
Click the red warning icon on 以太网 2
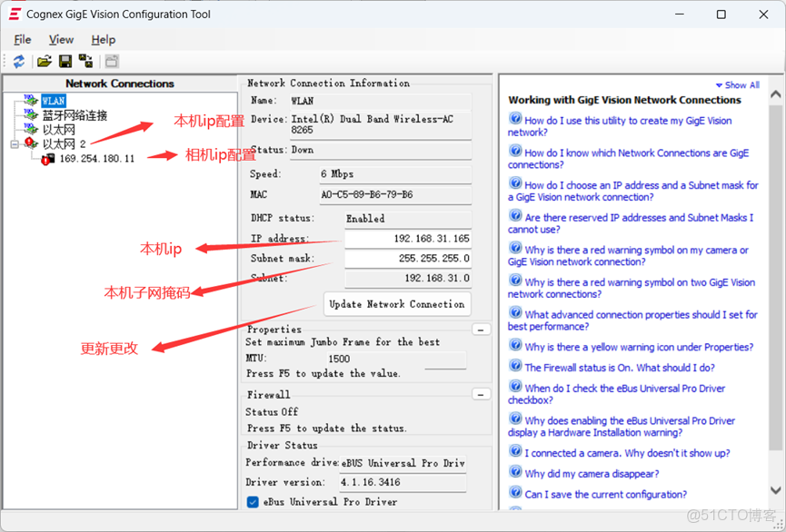click(x=27, y=142)
